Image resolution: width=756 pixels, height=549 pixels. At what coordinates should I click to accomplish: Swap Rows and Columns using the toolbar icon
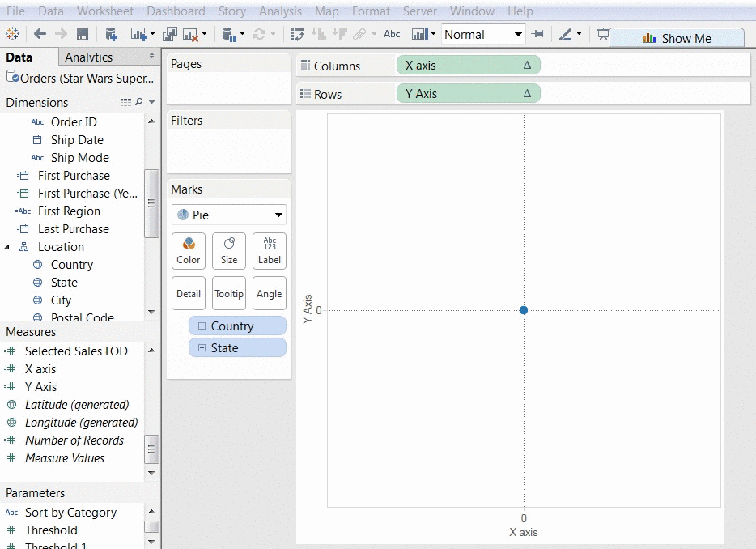point(299,34)
